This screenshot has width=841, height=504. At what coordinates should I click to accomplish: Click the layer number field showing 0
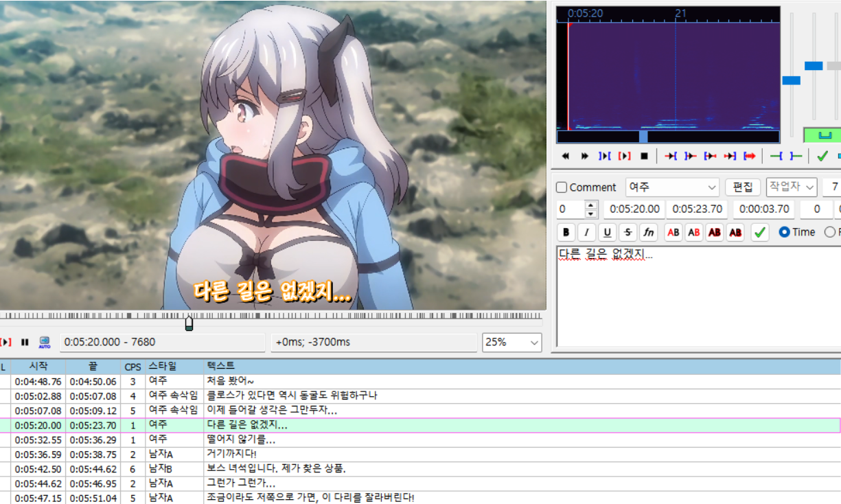571,209
